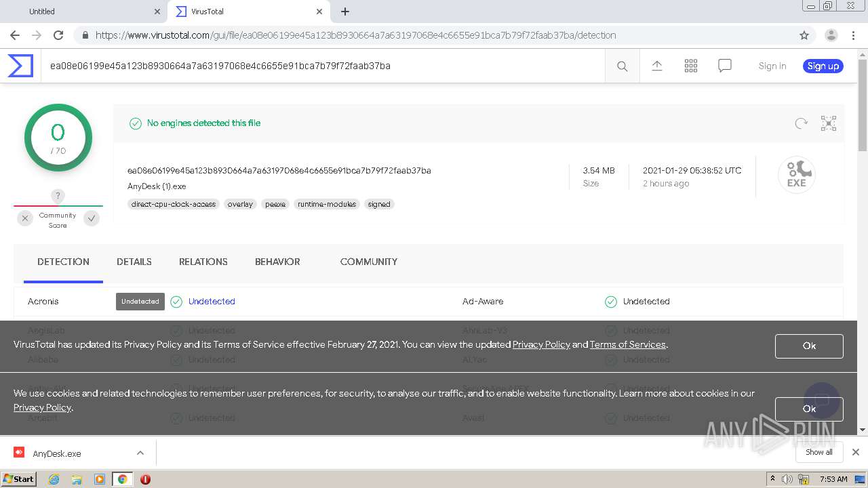Vote positive with the check community icon

(x=92, y=218)
